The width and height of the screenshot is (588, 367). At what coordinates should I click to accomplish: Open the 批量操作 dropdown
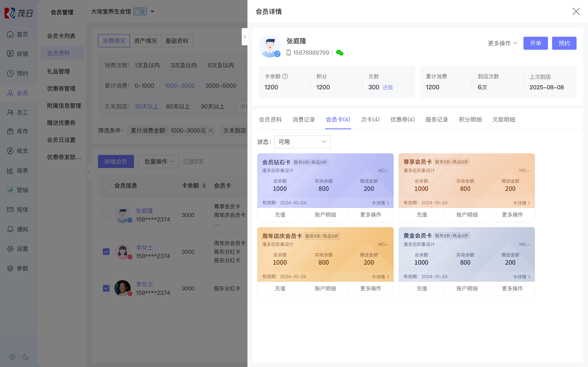[158, 161]
